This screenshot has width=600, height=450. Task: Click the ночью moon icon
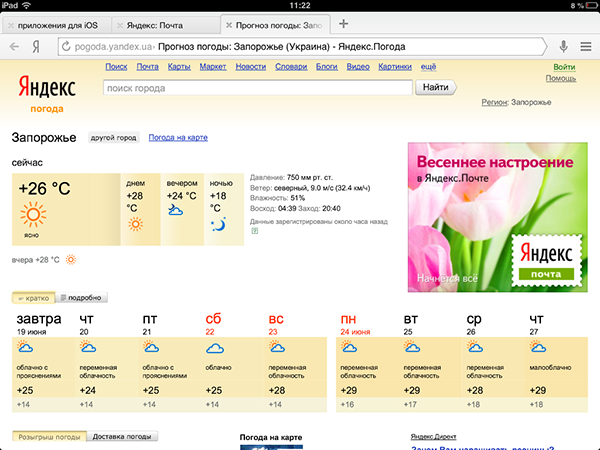click(x=218, y=225)
